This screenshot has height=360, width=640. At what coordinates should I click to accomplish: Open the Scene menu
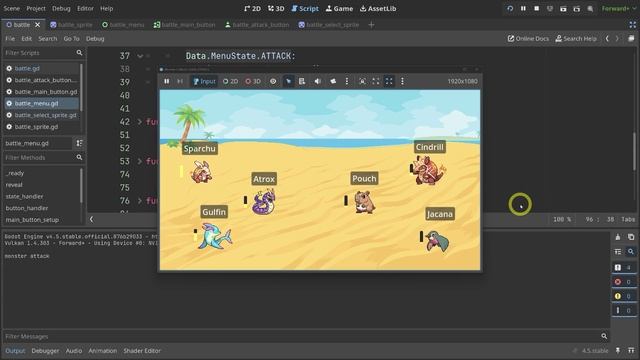[11, 8]
